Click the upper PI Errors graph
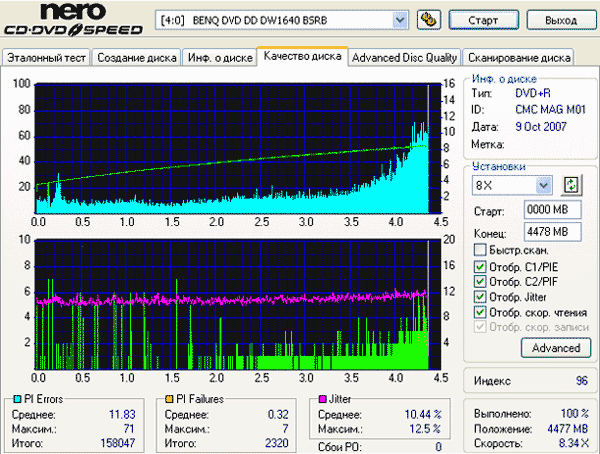Screen dimensions: 600x454 tap(238, 149)
